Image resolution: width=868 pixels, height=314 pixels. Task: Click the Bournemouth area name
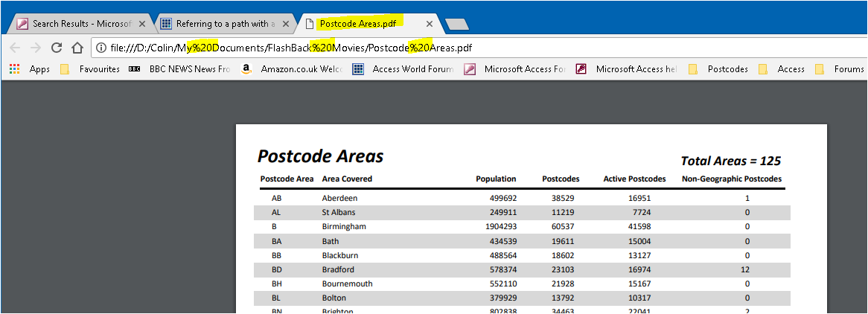pyautogui.click(x=347, y=284)
